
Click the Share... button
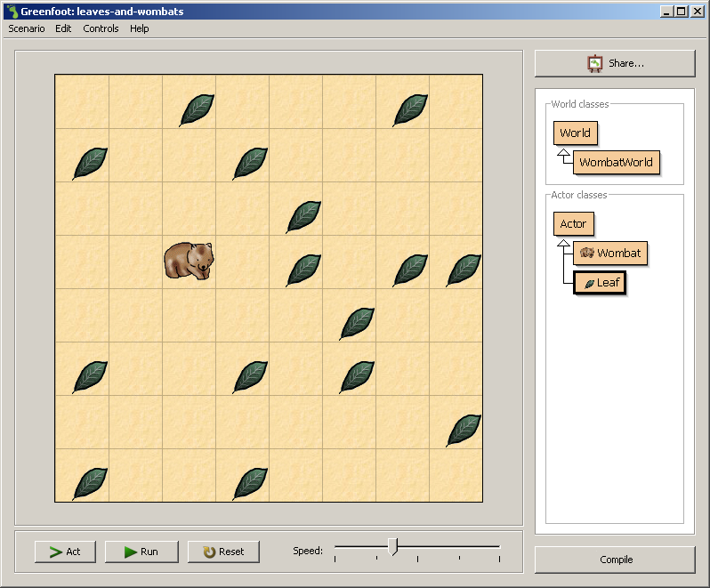tap(615, 63)
